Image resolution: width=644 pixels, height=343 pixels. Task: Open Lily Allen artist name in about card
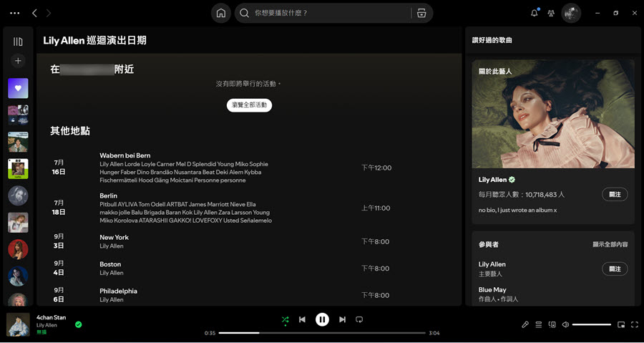pos(492,180)
